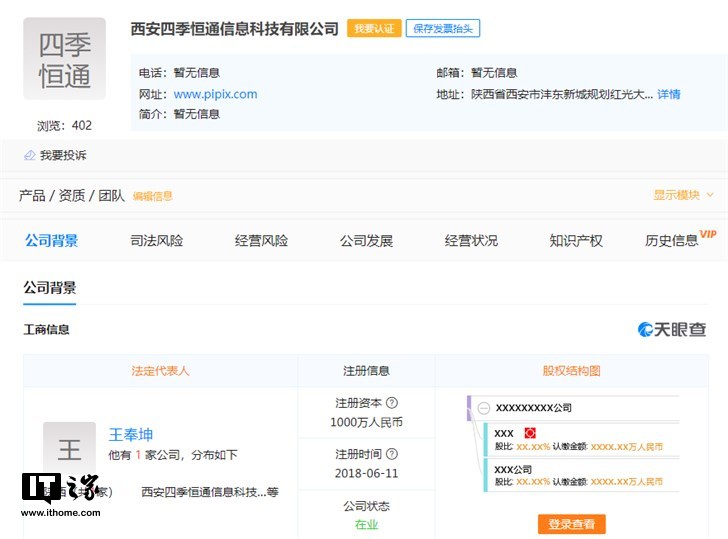Click the red badge icon beside XXX
The width and height of the screenshot is (728, 539).
pos(530,433)
